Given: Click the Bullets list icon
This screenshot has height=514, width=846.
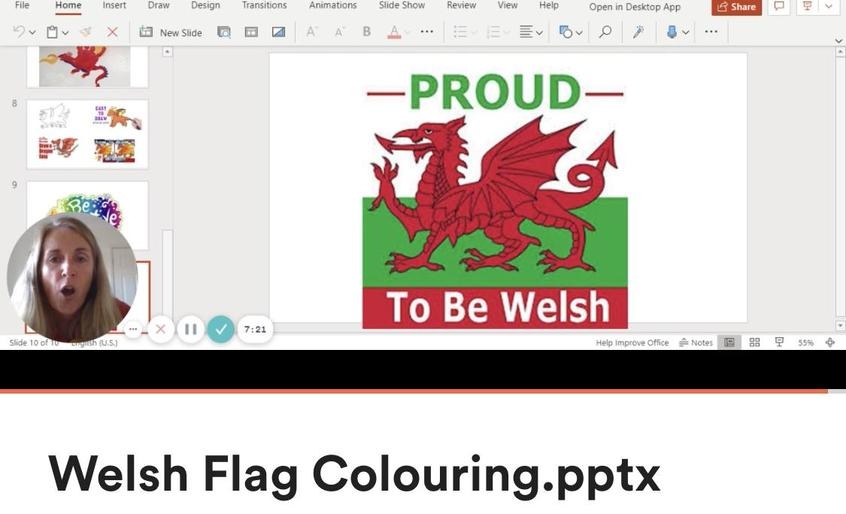Looking at the screenshot, I should coord(460,32).
